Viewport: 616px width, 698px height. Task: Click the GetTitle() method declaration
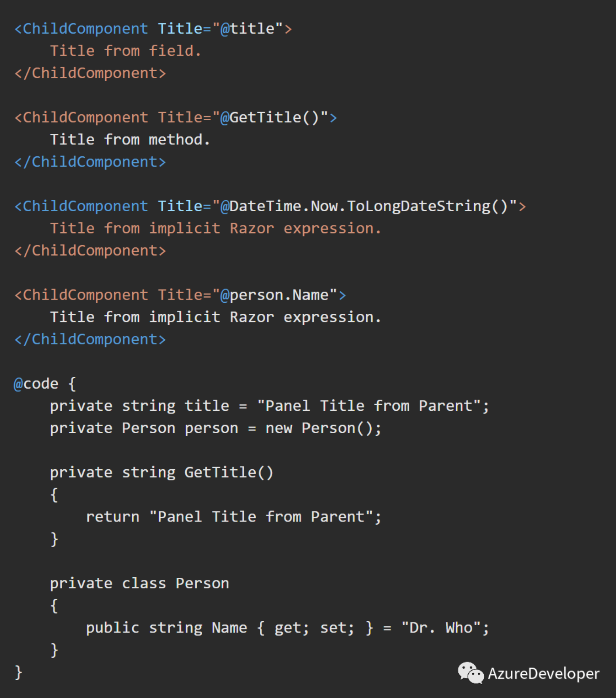[162, 472]
